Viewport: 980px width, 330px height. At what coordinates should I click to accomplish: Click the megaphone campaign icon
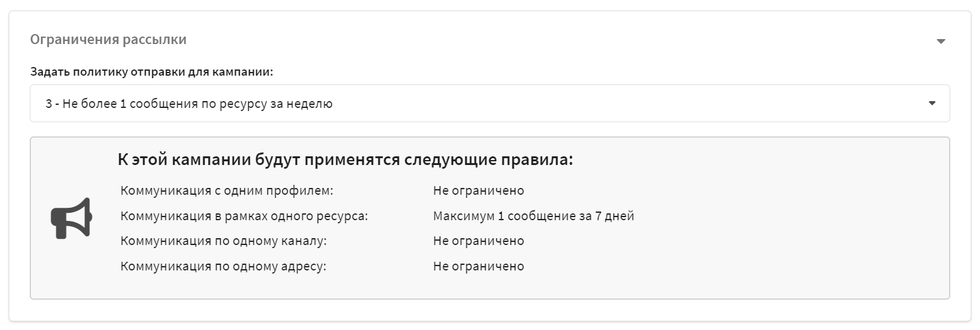[71, 218]
